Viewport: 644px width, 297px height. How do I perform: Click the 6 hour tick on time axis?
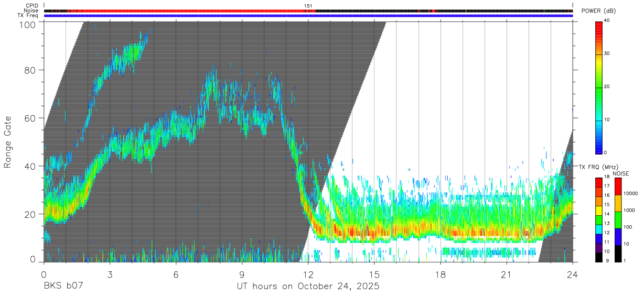point(176,274)
